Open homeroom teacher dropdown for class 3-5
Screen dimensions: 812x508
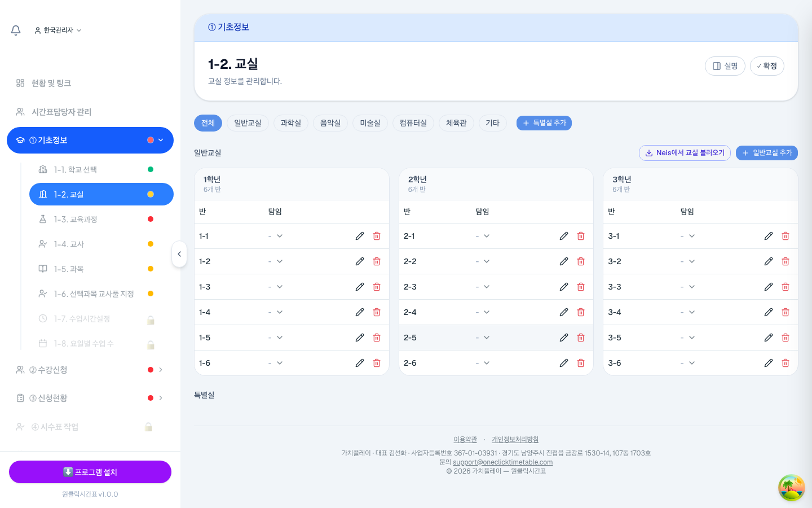[688, 338]
